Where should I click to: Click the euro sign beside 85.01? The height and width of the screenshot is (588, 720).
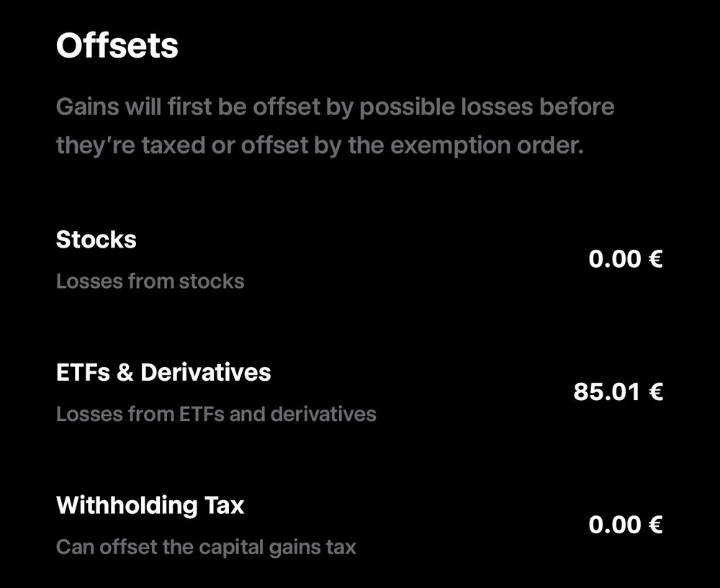coord(655,392)
